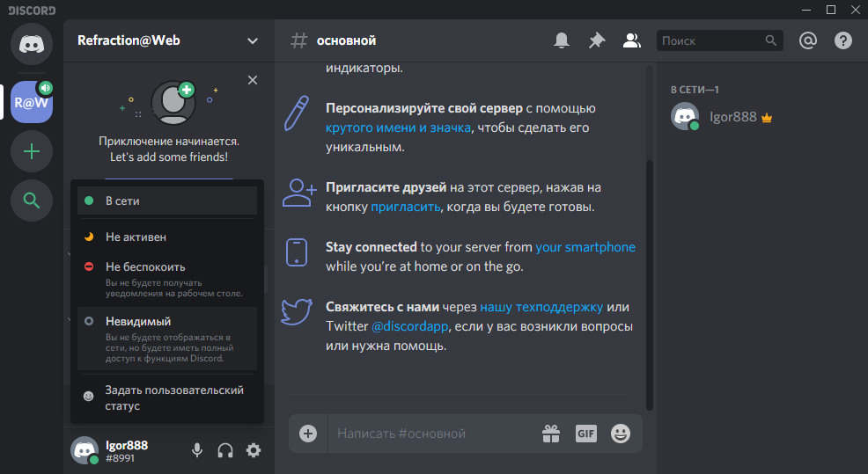The image size is (868, 474).
Task: Mute the microphone
Action: point(197,450)
